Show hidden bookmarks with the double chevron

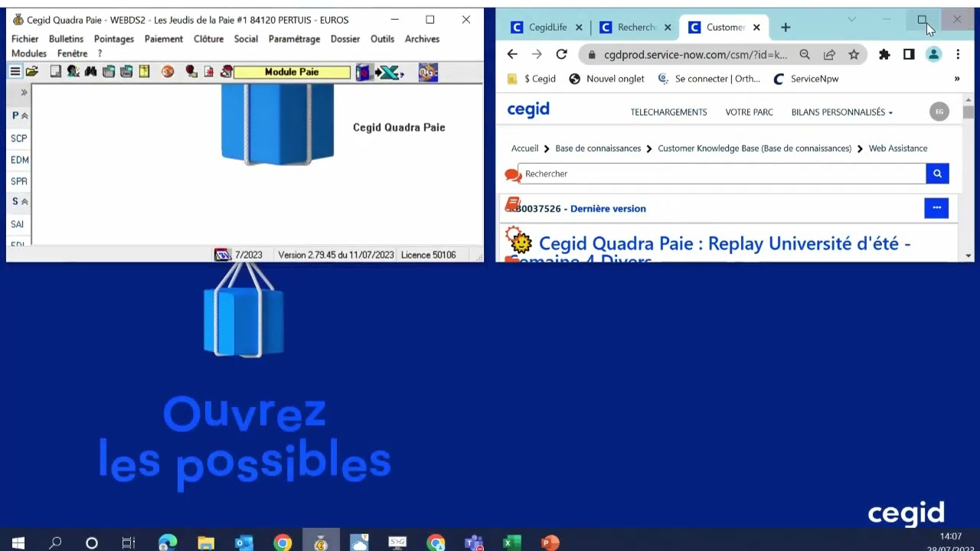pos(956,79)
